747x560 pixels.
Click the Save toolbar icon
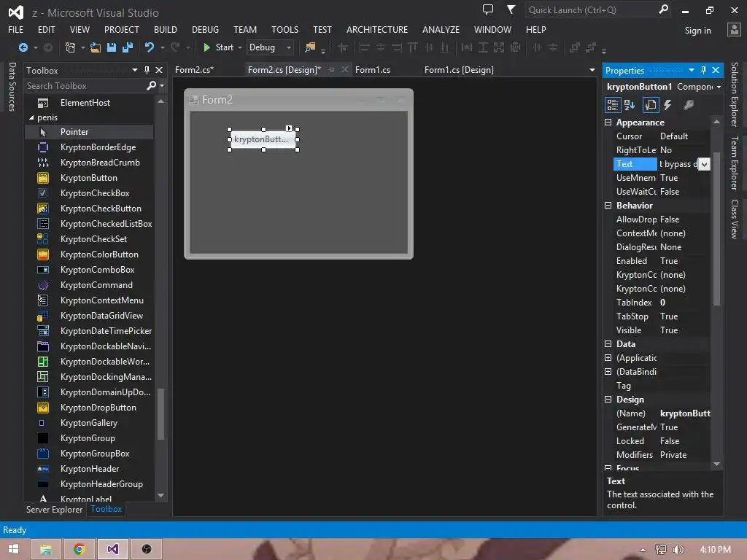point(112,47)
